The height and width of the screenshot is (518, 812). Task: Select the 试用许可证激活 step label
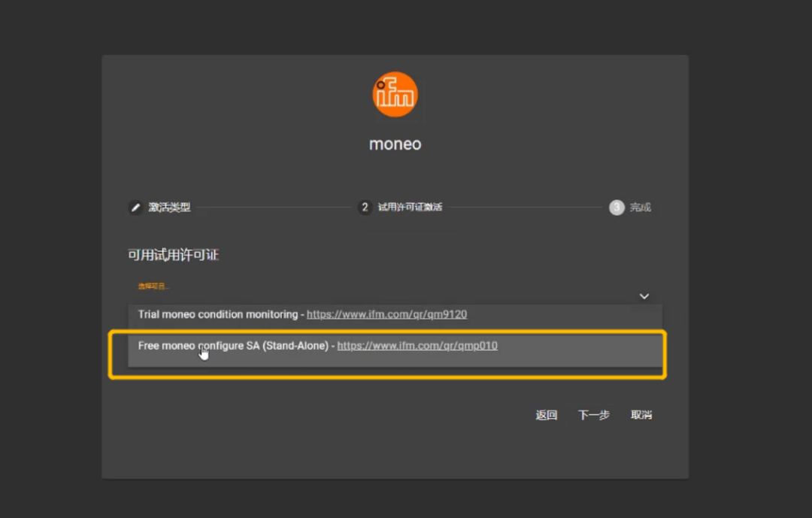(410, 208)
